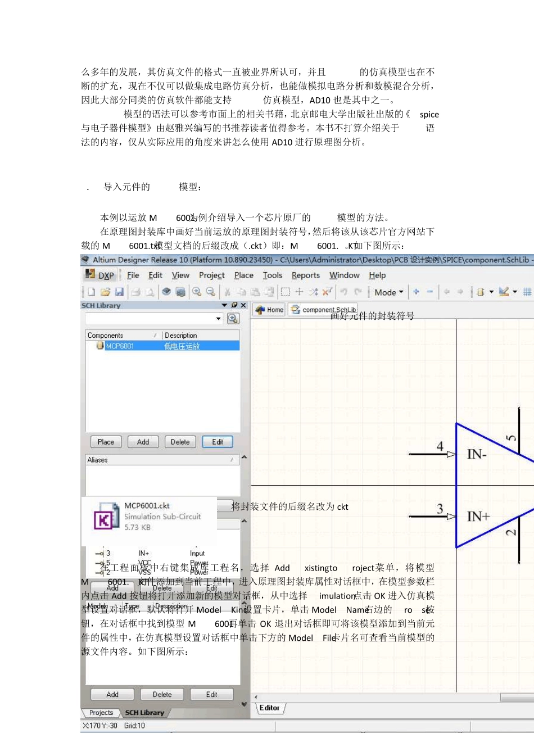Expand the panel with the double chevron
The height and width of the screenshot is (756, 534).
pyautogui.click(x=244, y=704)
